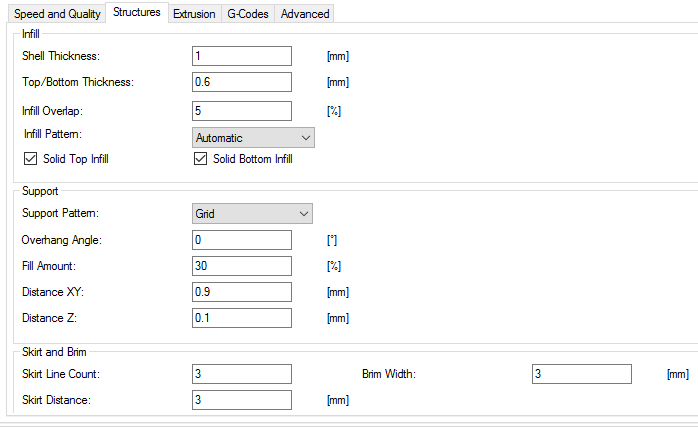Viewport: 698px width, 427px height.
Task: Focus the Top/Bottom Thickness field
Action: point(241,82)
